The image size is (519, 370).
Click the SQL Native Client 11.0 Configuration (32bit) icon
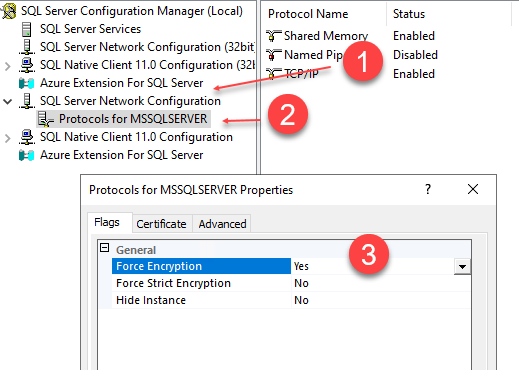[x=27, y=65]
